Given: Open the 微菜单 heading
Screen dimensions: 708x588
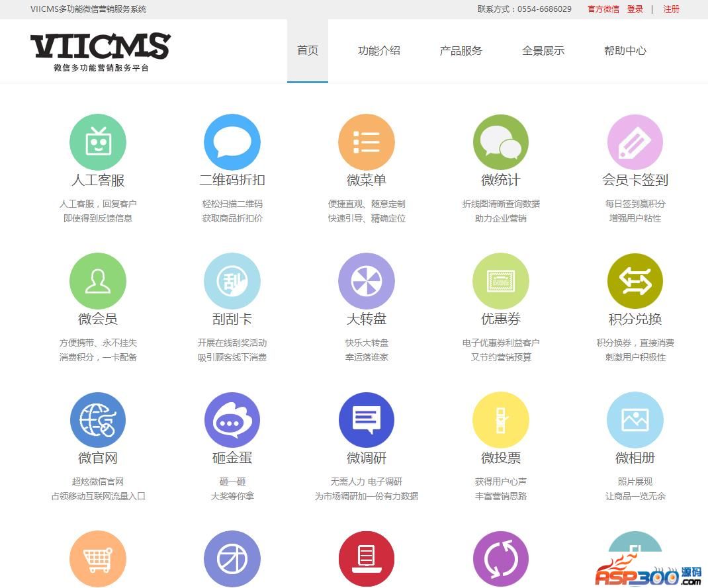Looking at the screenshot, I should tap(366, 180).
